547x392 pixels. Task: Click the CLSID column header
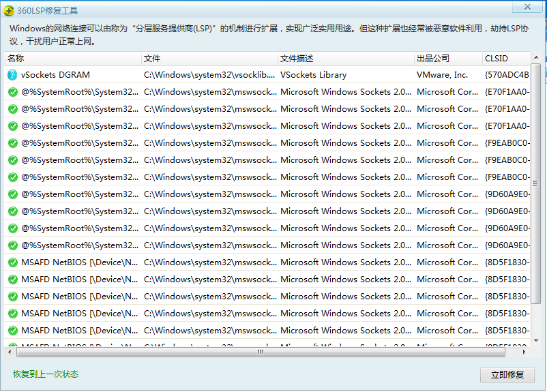tap(507, 59)
